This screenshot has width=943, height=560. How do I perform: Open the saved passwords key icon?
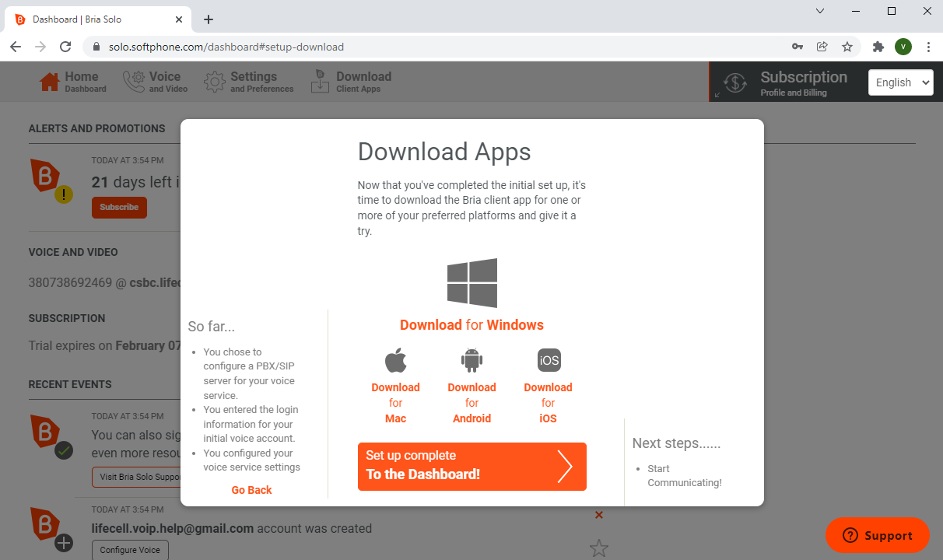coord(798,47)
